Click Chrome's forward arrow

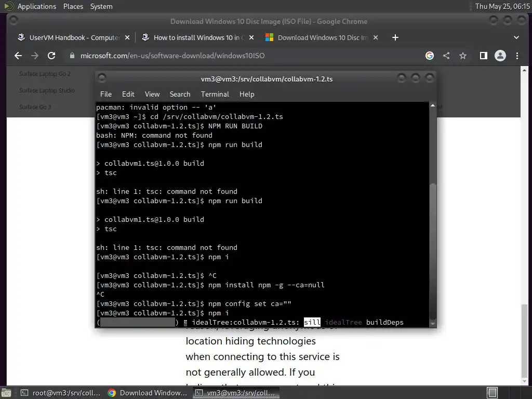(35, 56)
